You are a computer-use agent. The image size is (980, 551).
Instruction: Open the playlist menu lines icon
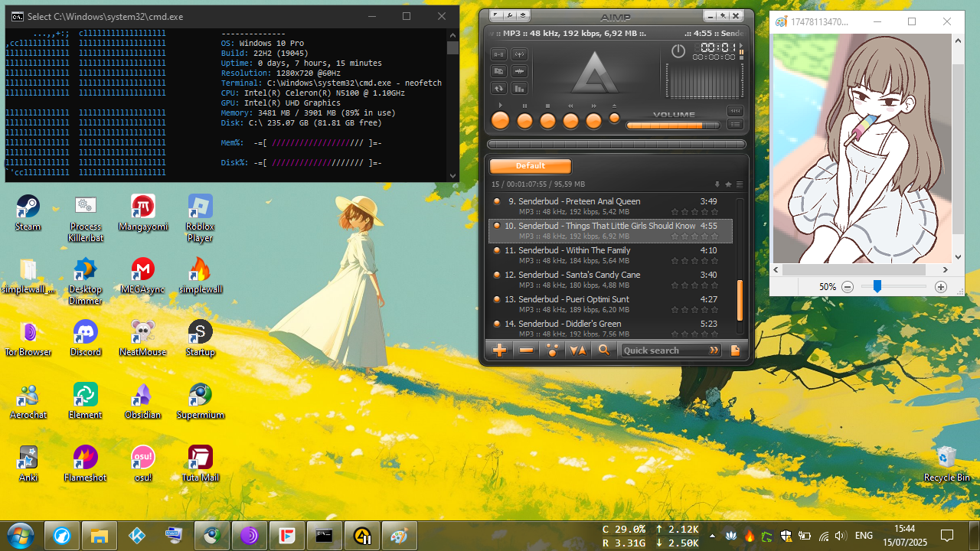pyautogui.click(x=739, y=184)
